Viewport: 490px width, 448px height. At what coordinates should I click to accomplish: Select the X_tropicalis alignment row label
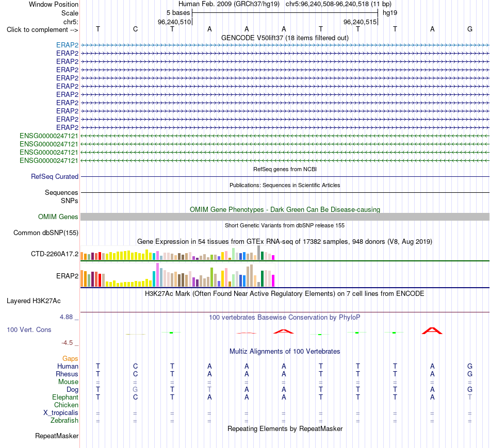61,413
